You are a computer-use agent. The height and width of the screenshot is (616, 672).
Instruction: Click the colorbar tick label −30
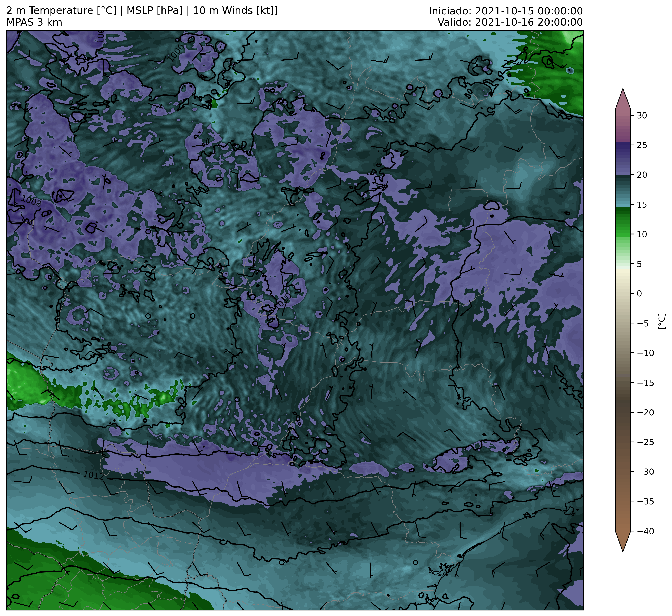click(645, 472)
